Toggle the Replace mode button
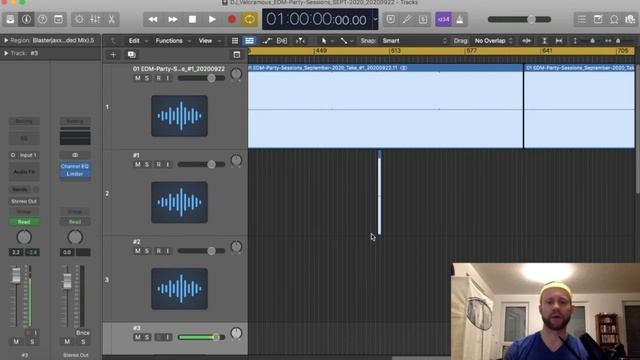The height and width of the screenshot is (360, 640). [x=391, y=19]
